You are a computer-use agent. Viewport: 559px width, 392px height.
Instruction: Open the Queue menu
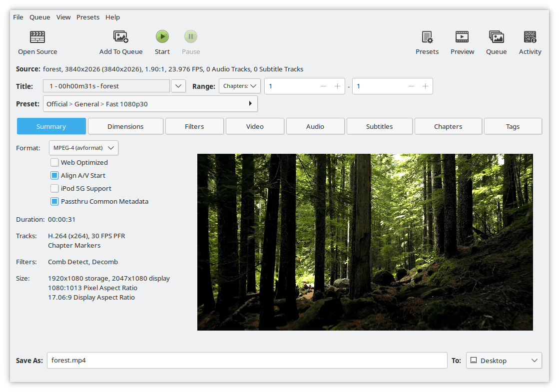pyautogui.click(x=39, y=17)
